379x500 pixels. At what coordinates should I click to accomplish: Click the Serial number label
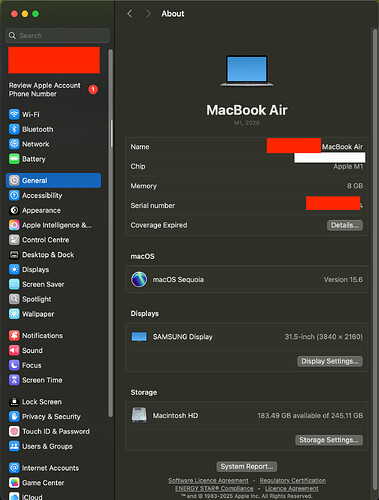point(153,205)
